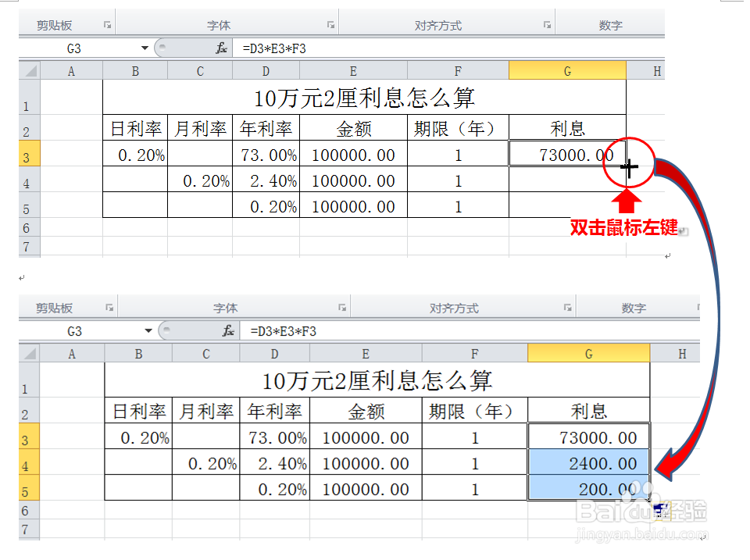Screen dimensions: 750x560
Task: Select top sheet cell C4 showing 0.20%
Action: pyautogui.click(x=200, y=179)
